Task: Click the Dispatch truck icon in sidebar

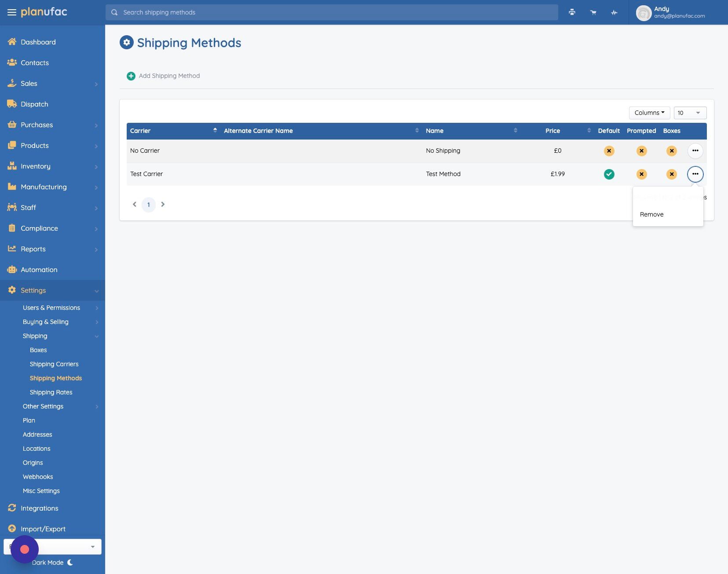Action: (x=12, y=104)
